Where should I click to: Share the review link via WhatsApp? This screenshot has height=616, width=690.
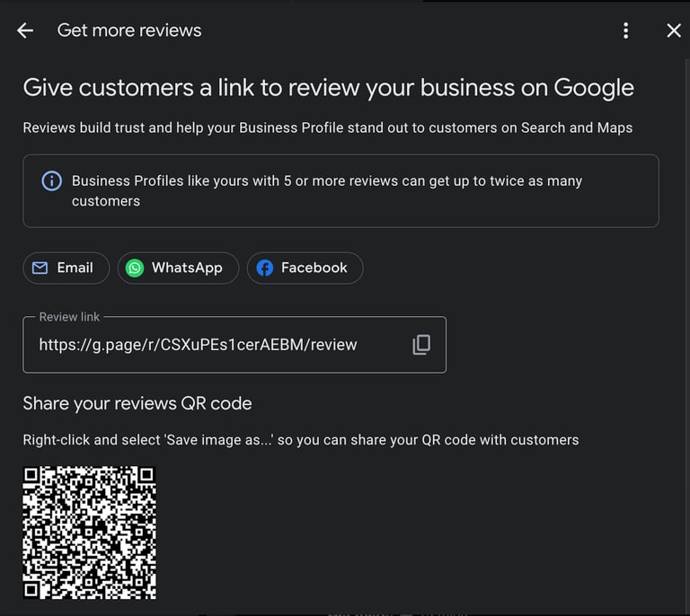pyautogui.click(x=178, y=268)
